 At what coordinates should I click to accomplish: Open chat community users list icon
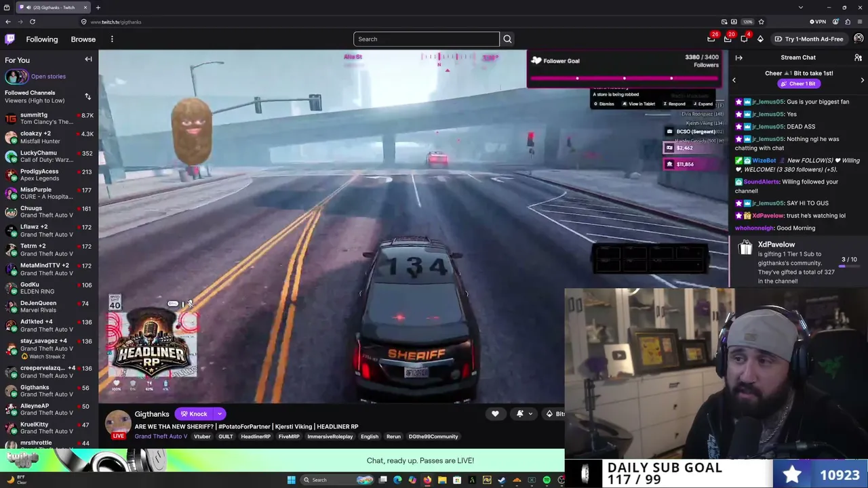tap(858, 58)
